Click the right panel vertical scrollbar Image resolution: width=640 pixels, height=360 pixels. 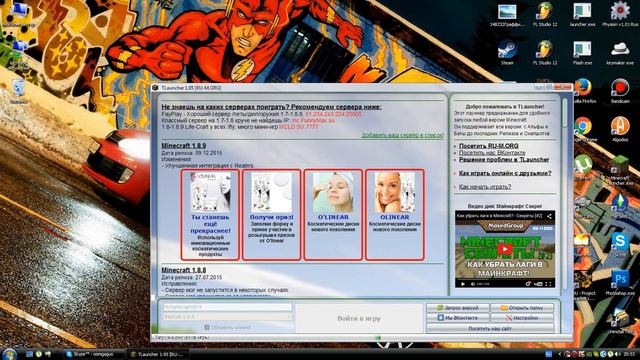564,113
